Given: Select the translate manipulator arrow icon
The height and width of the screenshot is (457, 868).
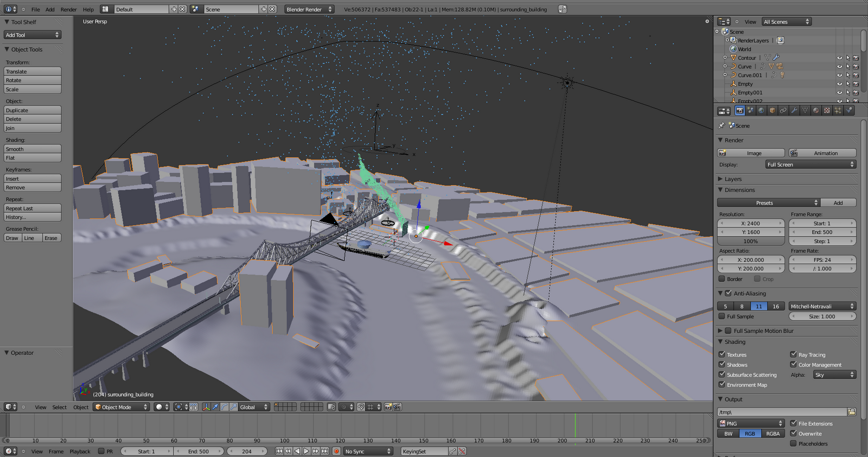Looking at the screenshot, I should coord(215,407).
